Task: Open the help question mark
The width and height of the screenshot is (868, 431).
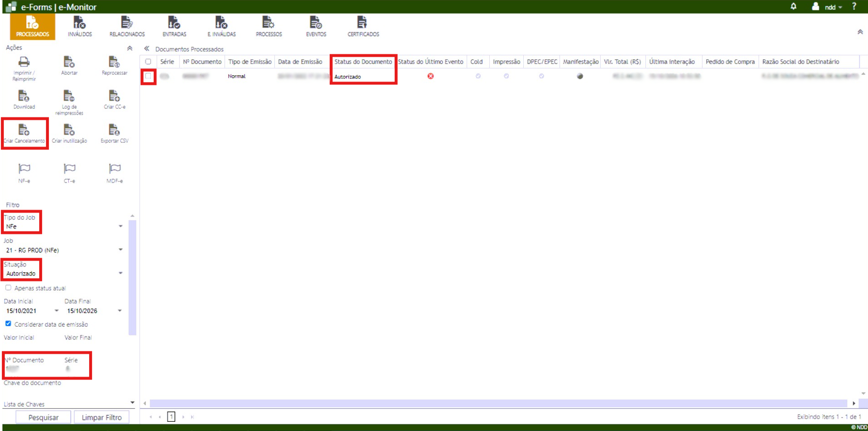Action: pos(854,6)
